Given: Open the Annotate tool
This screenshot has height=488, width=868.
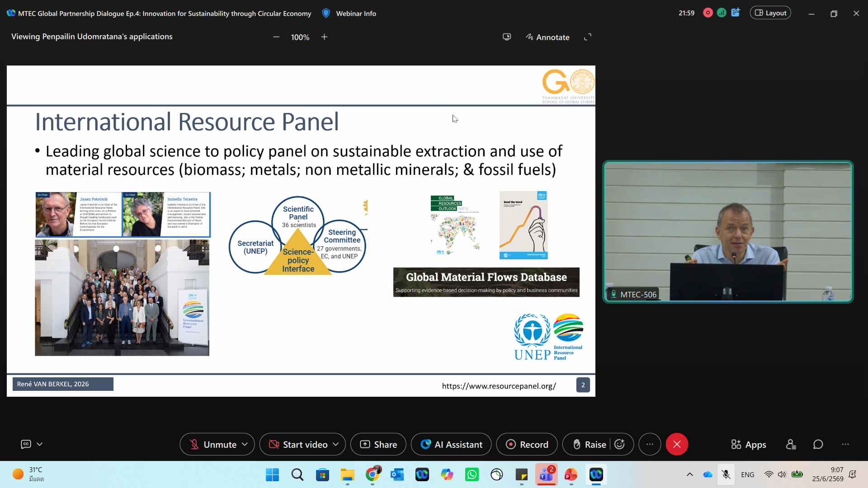Looking at the screenshot, I should (x=547, y=38).
